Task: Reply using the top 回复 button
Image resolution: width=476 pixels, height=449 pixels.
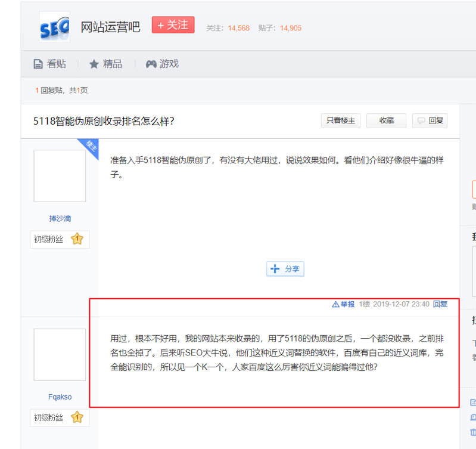Action: tap(430, 121)
